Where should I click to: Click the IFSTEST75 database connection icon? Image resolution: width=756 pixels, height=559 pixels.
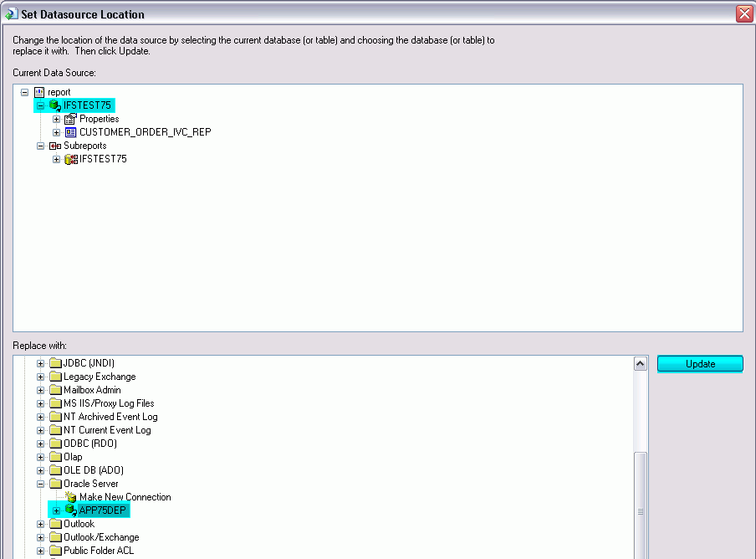coord(55,105)
